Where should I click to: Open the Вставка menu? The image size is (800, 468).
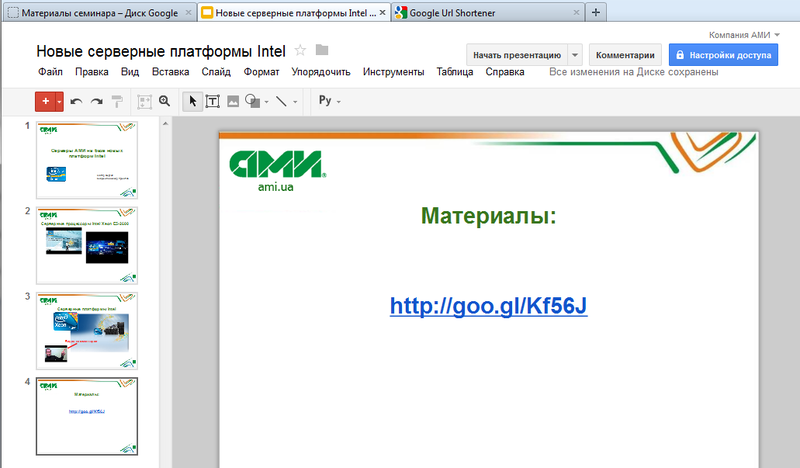pos(170,72)
